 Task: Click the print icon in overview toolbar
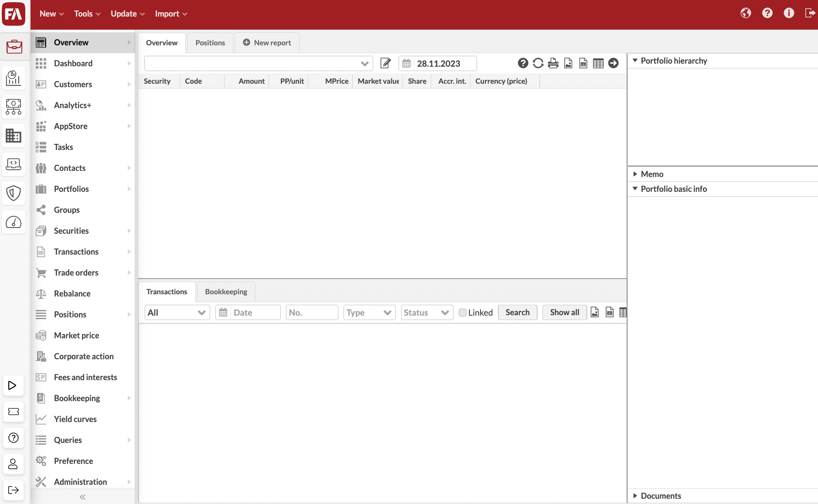(x=553, y=63)
